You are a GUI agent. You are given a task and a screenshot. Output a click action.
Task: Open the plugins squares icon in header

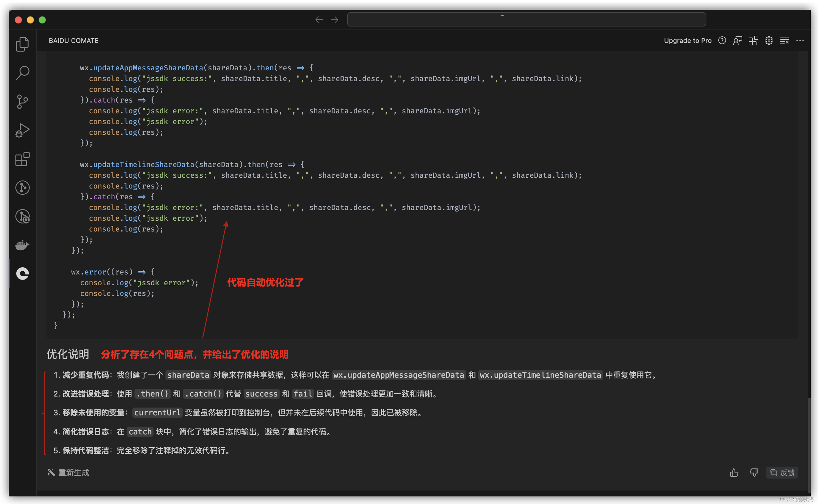[753, 40]
